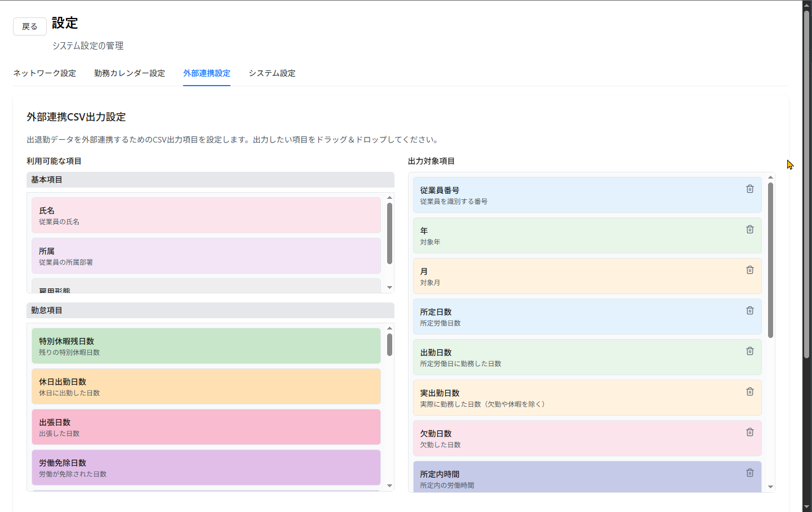Click page scrollbar down arrow
This screenshot has width=812, height=512.
pos(806,506)
